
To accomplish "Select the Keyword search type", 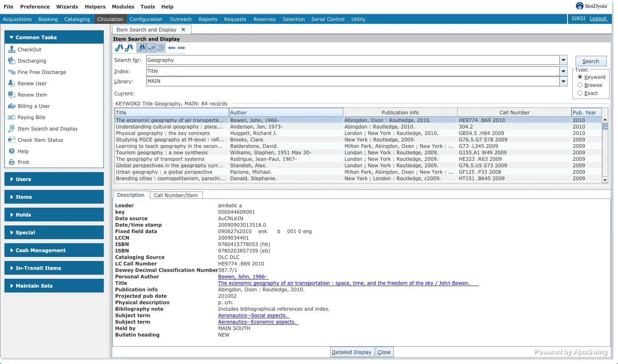I will point(580,77).
